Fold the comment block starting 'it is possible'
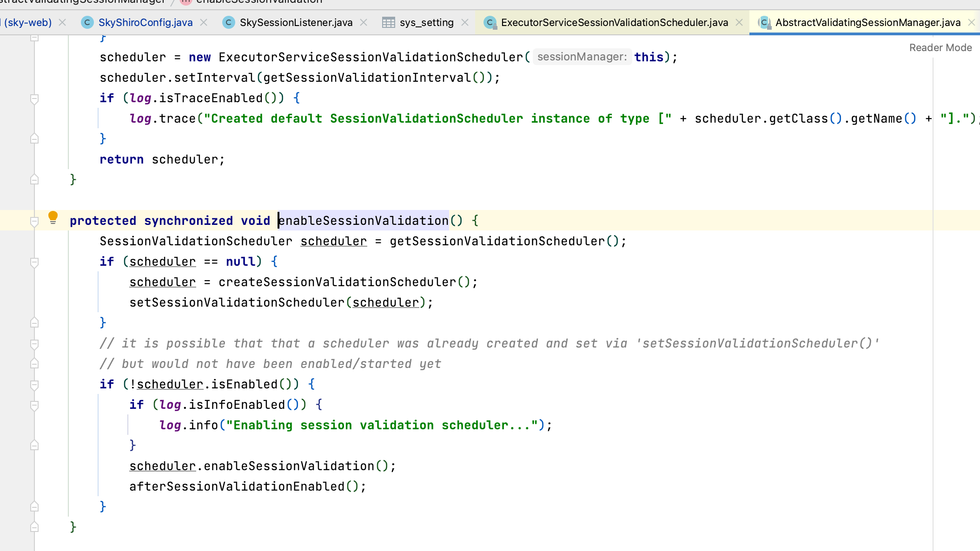The height and width of the screenshot is (551, 980). [34, 344]
